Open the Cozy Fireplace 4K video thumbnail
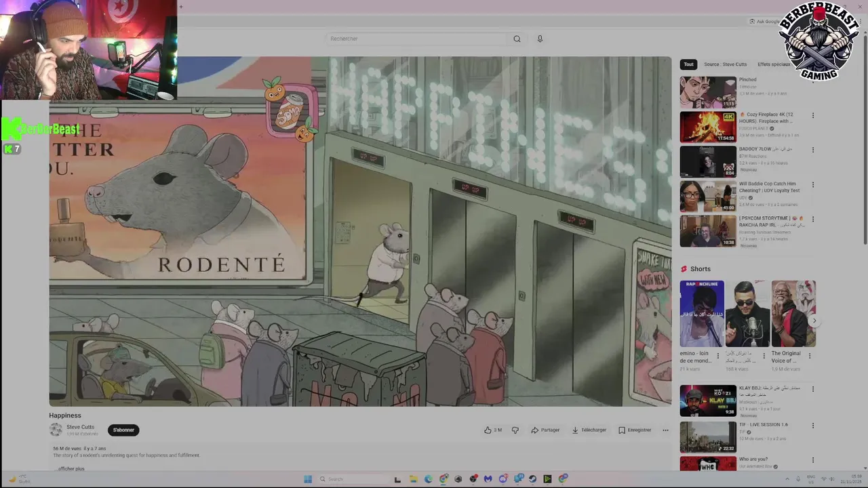 [708, 127]
